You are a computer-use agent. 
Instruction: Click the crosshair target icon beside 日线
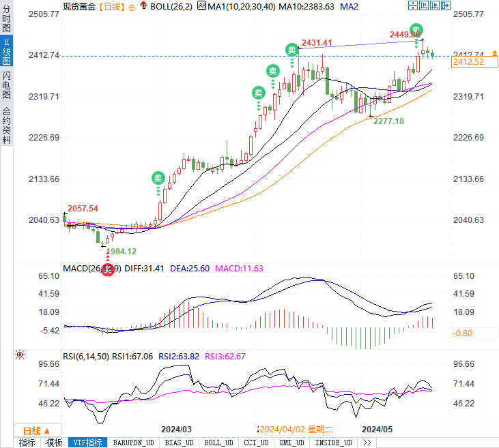tap(132, 8)
